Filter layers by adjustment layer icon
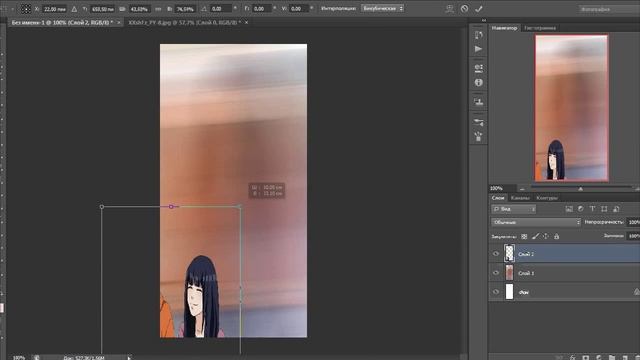This screenshot has height=360, width=640. coord(580,209)
